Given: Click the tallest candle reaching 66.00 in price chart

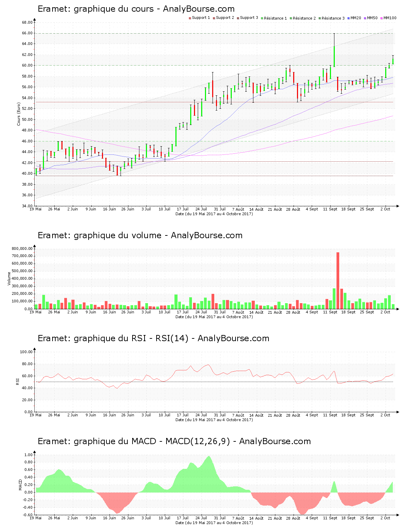Looking at the screenshot, I should click(334, 50).
